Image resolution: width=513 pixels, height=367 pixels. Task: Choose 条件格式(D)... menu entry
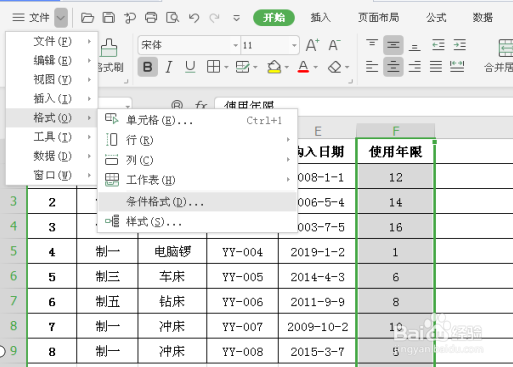[x=197, y=201]
